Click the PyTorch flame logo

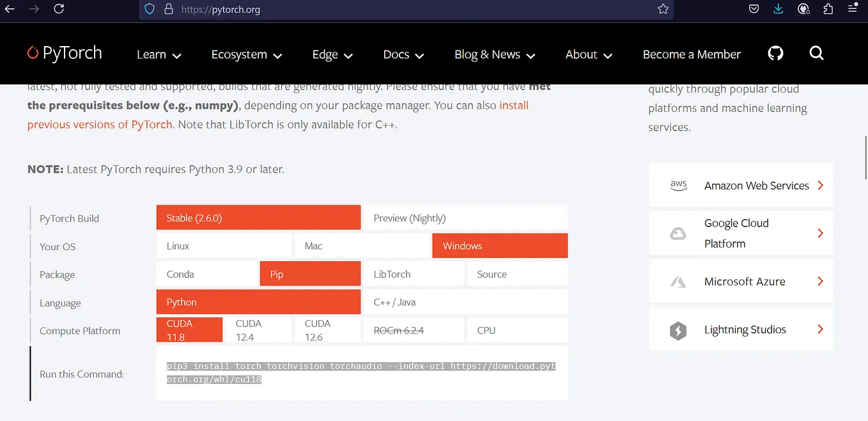pyautogui.click(x=33, y=53)
